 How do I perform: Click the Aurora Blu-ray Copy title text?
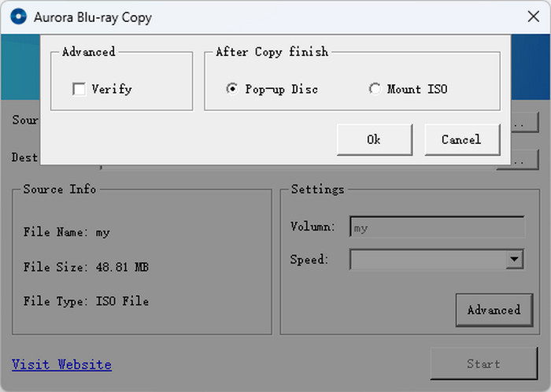coord(93,17)
